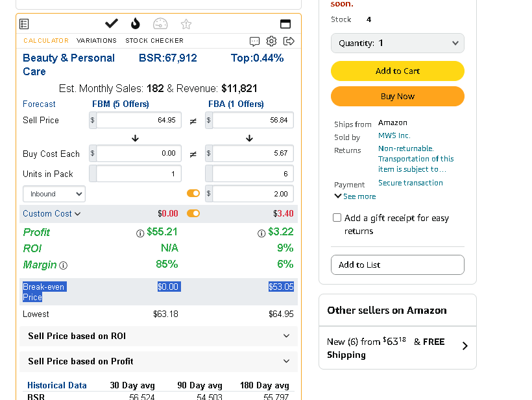Click the FBA Sell Price input field
The width and height of the screenshot is (532, 400).
click(253, 120)
